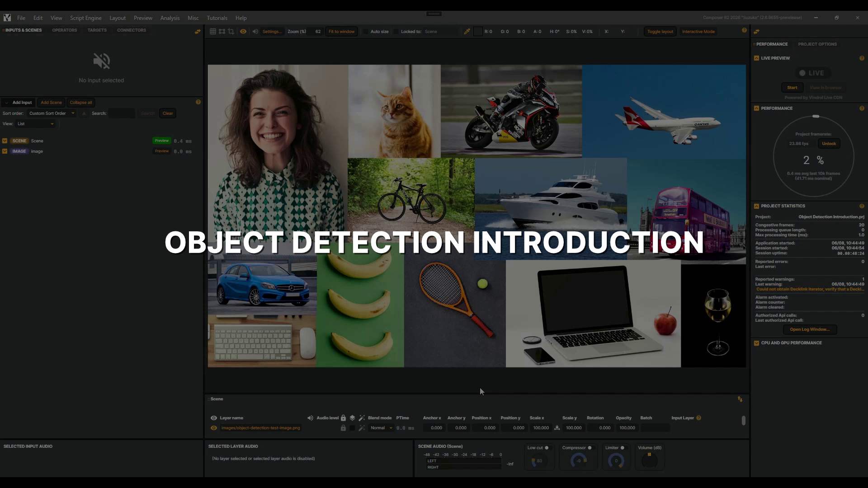Click the grid overlay icon in preview toolbar
868x488 pixels.
point(212,32)
